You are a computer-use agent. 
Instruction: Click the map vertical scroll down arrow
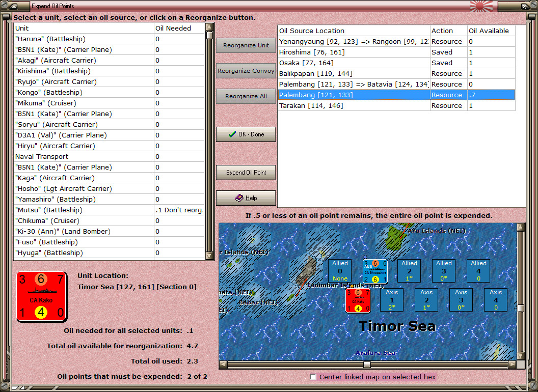pos(521,356)
